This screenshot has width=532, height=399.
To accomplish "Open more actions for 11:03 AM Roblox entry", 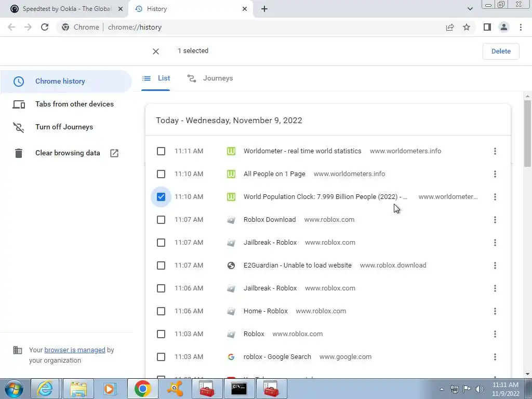I will tap(495, 334).
